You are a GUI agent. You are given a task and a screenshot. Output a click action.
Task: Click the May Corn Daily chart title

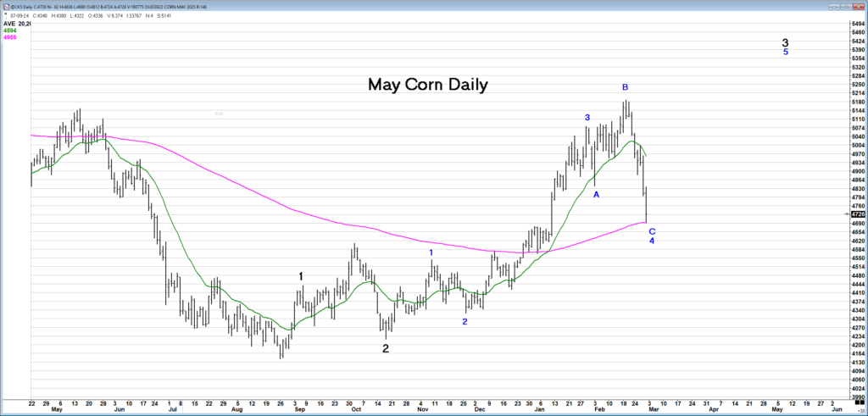pos(427,86)
